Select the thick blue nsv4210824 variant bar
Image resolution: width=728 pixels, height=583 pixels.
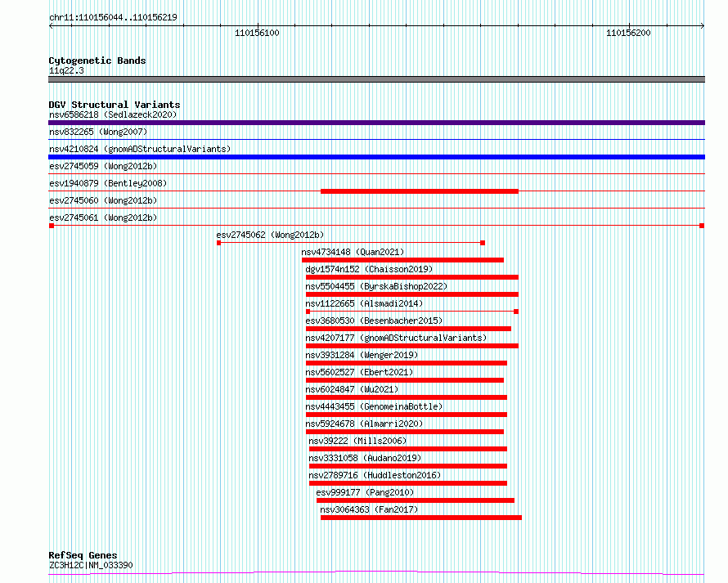(x=376, y=157)
